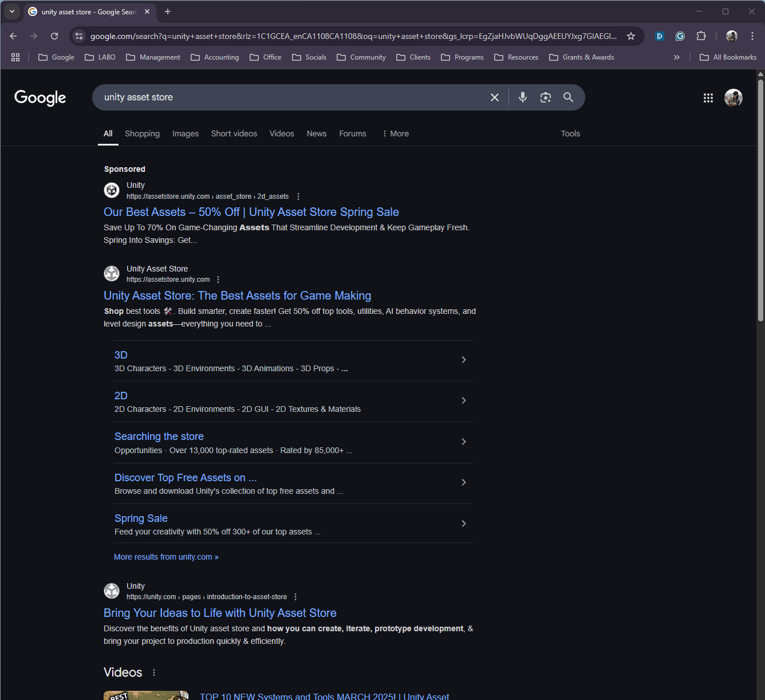Close the unity asset store tab
Viewport: 765px width, 700px height.
(147, 11)
